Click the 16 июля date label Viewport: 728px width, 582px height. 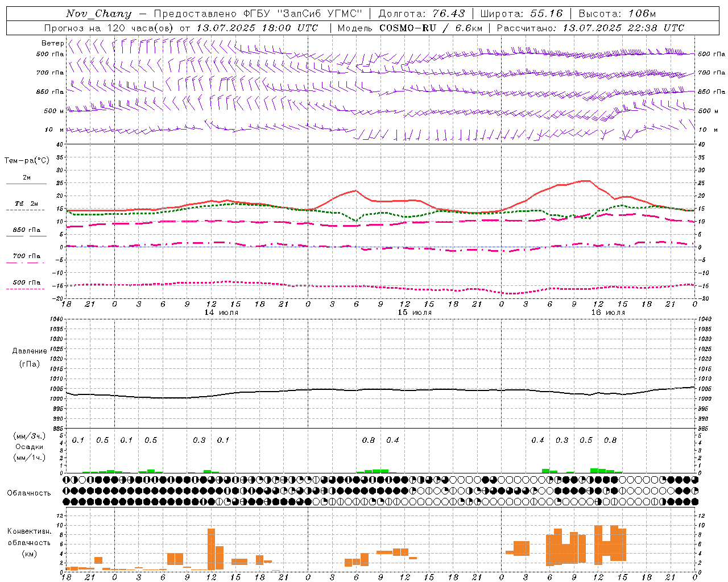[x=607, y=312]
